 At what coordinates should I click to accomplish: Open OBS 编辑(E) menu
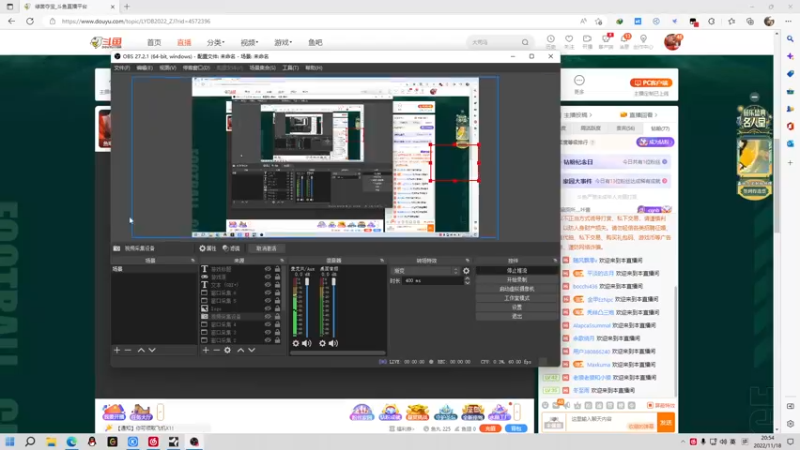[144, 67]
